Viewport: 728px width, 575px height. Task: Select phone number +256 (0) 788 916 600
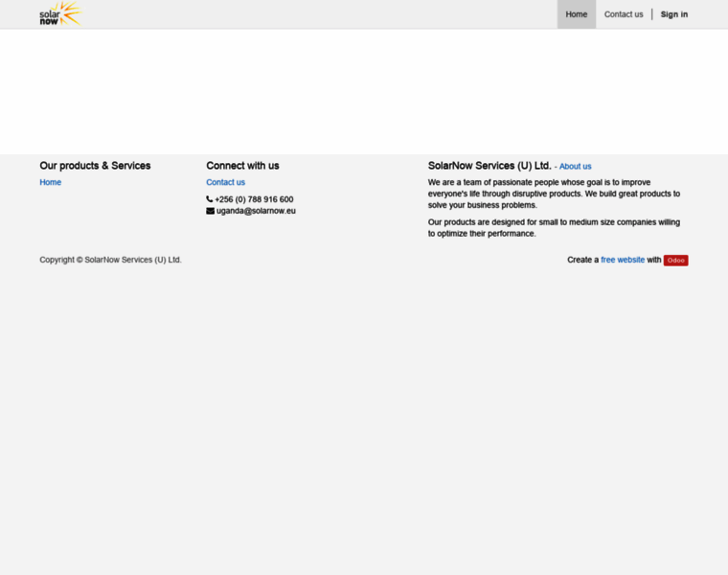pyautogui.click(x=254, y=199)
